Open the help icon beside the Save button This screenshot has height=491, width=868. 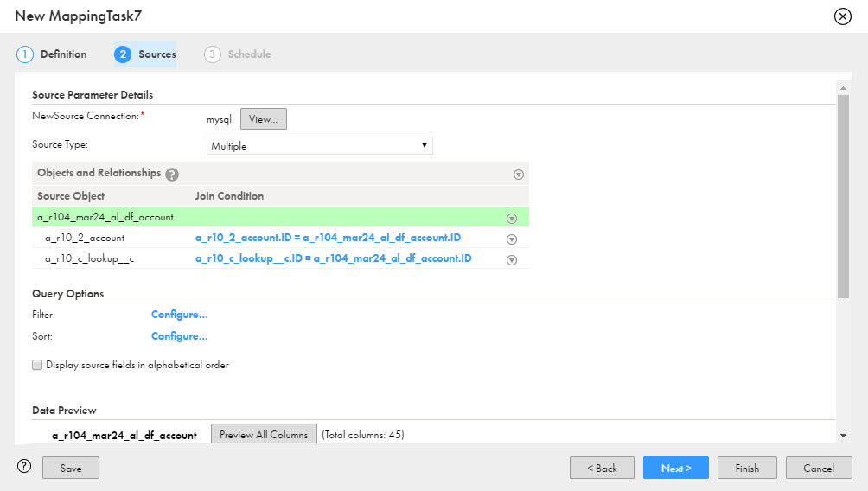click(24, 468)
